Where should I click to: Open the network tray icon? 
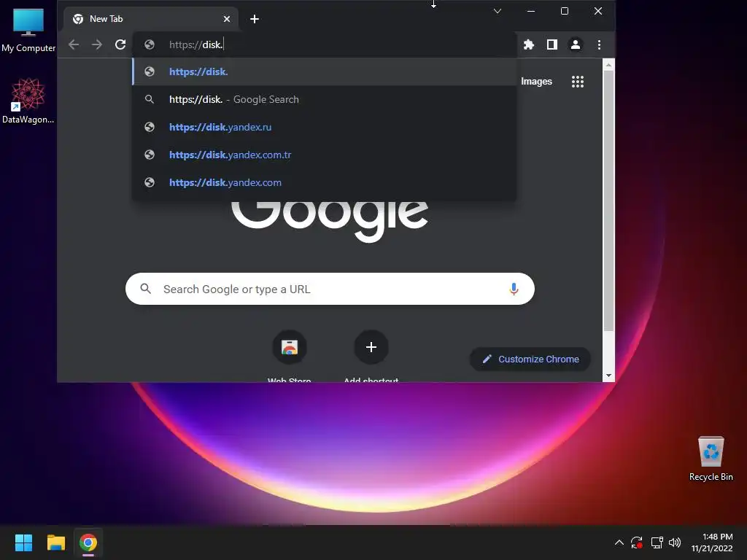pos(657,542)
